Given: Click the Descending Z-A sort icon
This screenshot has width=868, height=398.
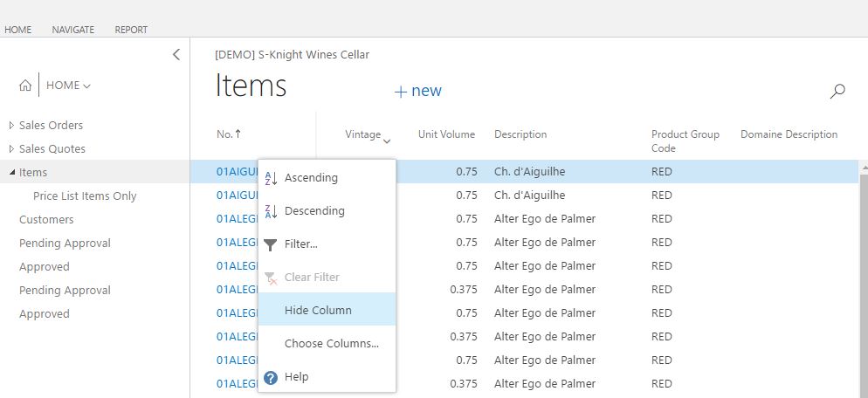Looking at the screenshot, I should (x=271, y=211).
